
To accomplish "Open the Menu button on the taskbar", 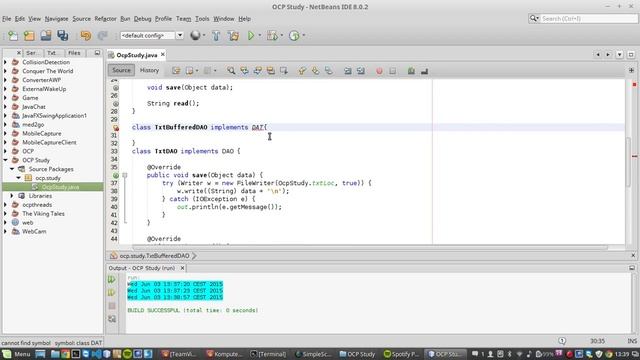I will point(17,354).
